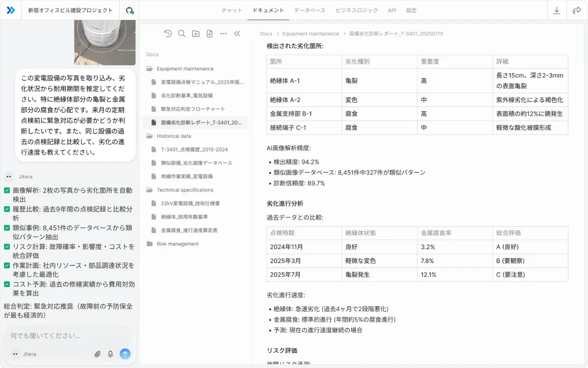The image size is (588, 368).
Task: Click the share arrow icon
Action: (577, 10)
